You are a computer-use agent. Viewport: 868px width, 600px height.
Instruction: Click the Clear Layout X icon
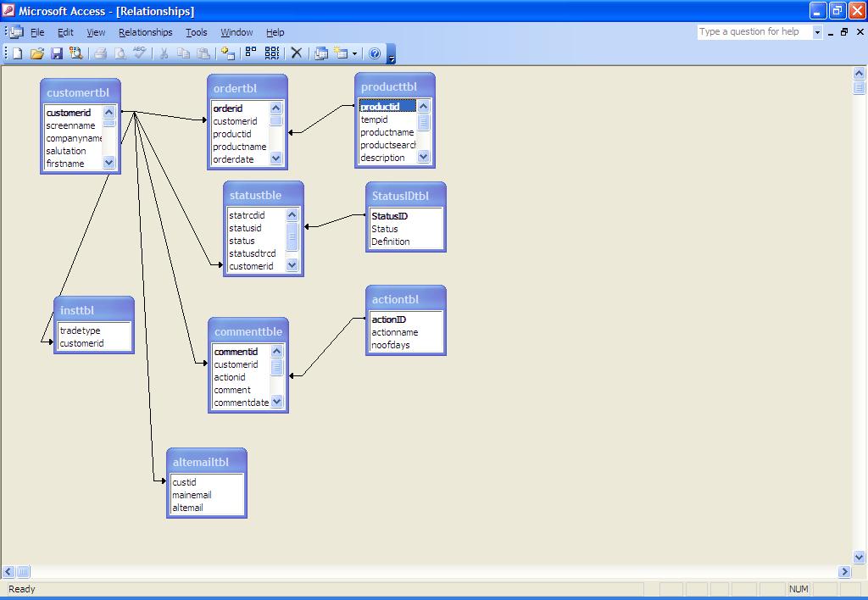(297, 53)
